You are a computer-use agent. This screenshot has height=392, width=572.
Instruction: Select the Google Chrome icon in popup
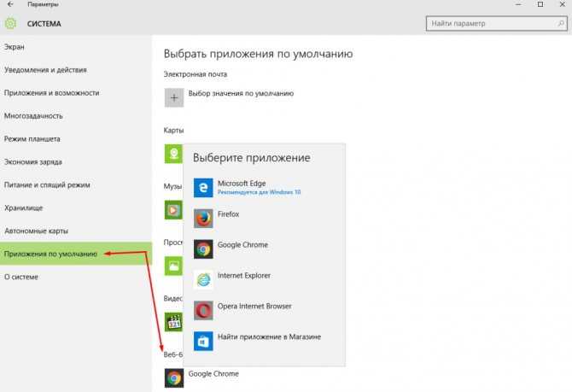[x=203, y=249]
